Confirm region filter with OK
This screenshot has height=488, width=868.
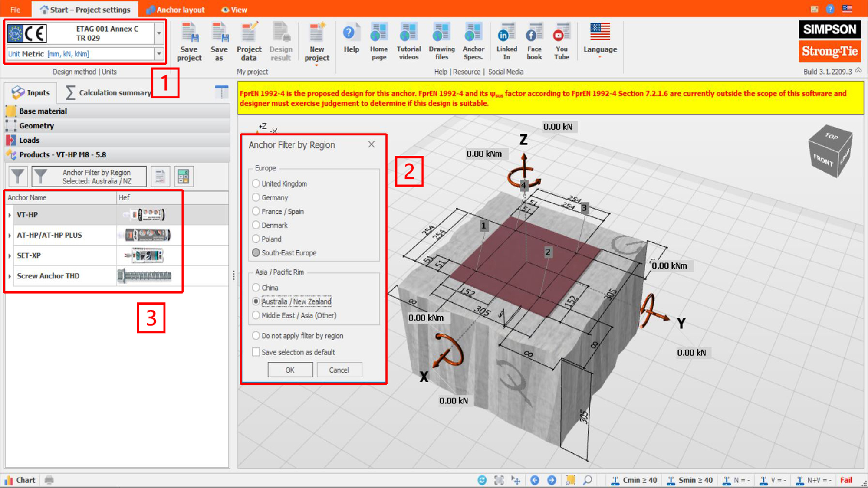[x=290, y=370]
